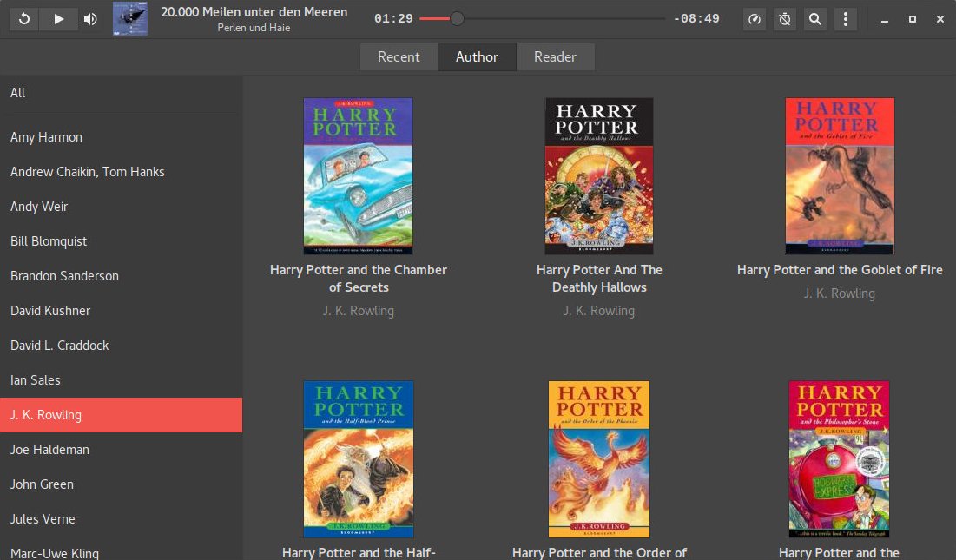This screenshot has height=560, width=956.
Task: Choose John Green from the sidebar
Action: coord(121,484)
